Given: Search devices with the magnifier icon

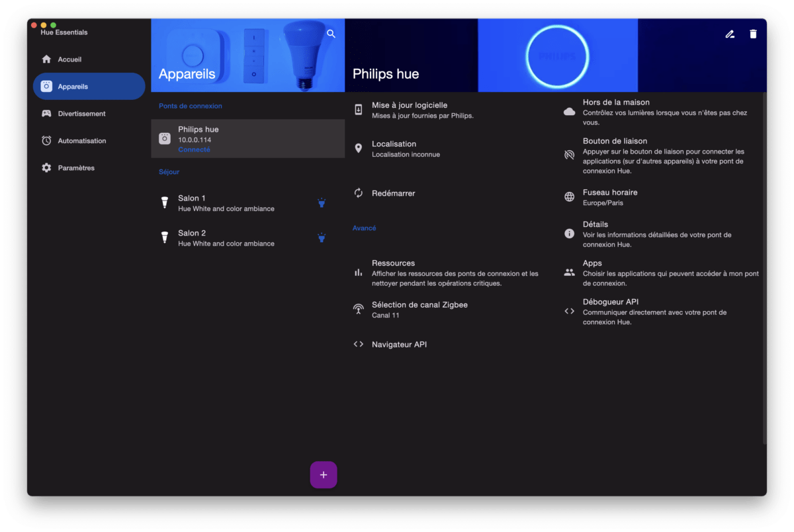Looking at the screenshot, I should [x=331, y=34].
